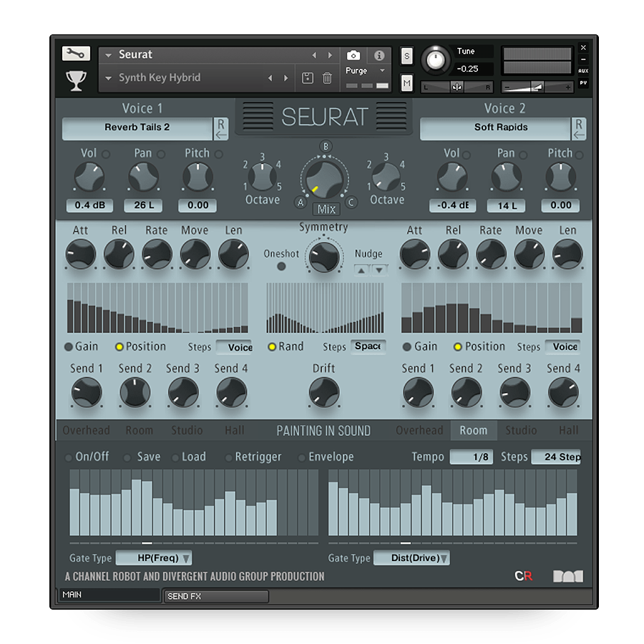Click the Tune knob

click(x=435, y=60)
